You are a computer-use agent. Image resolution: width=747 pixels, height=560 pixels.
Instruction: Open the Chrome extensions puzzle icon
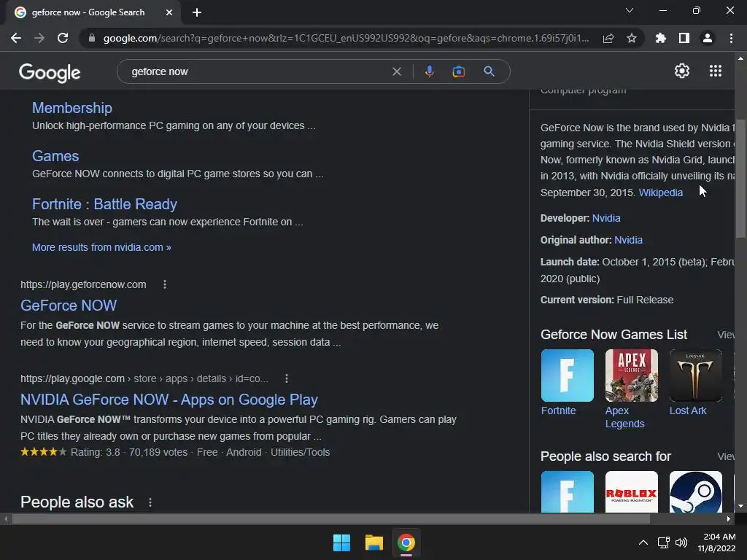661,38
